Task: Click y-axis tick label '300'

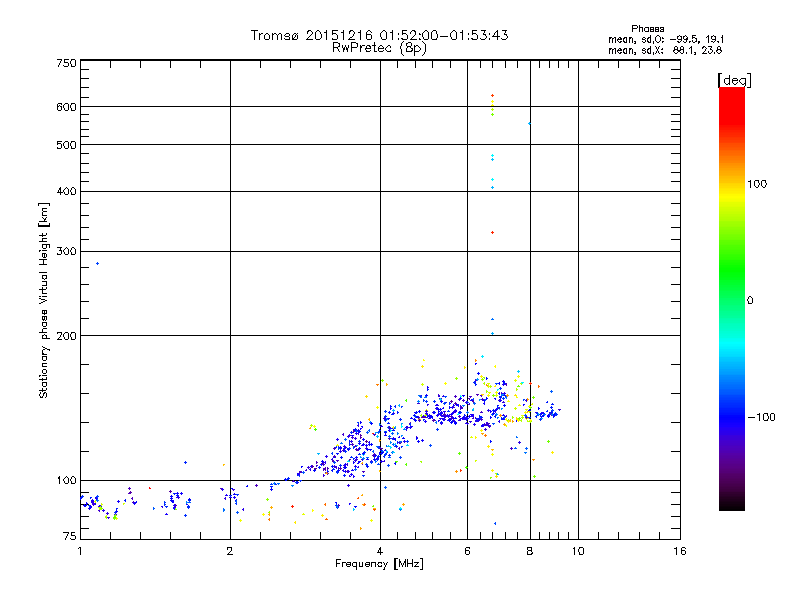Action: tap(66, 252)
